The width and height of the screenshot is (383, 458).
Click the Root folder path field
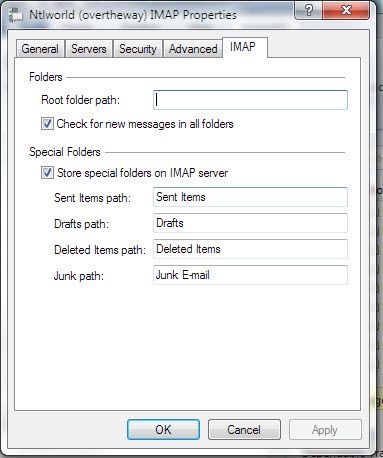click(x=250, y=100)
